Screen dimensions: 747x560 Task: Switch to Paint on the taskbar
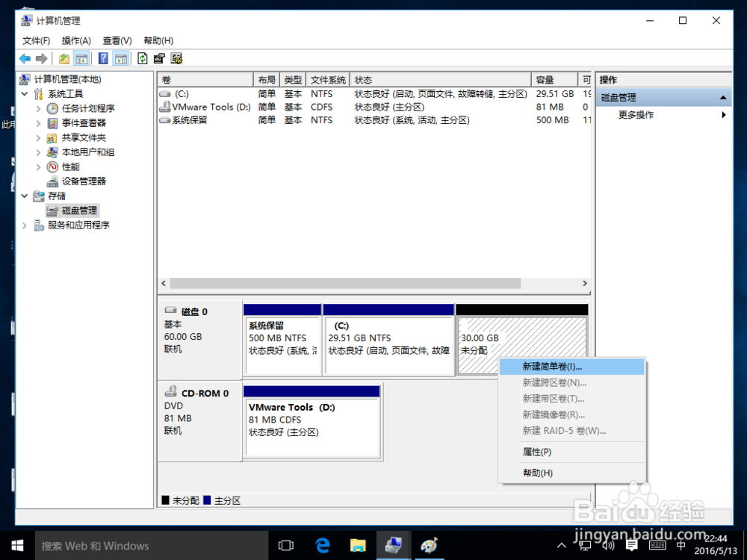point(429,546)
